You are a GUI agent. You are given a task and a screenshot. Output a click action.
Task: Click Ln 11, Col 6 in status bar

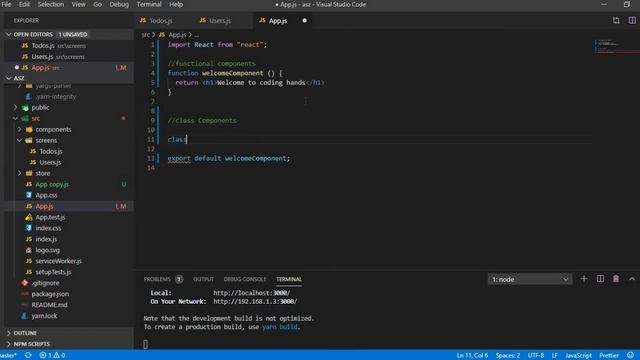pos(472,356)
